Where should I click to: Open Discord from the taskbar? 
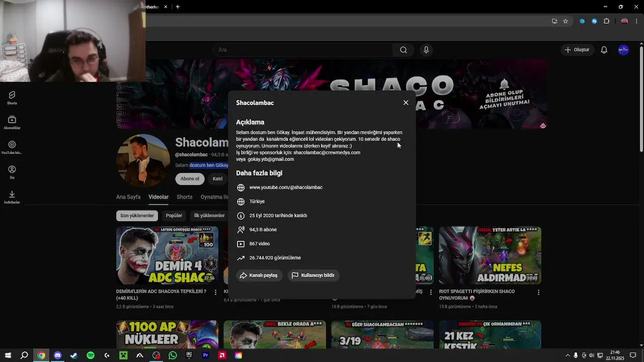point(57,355)
